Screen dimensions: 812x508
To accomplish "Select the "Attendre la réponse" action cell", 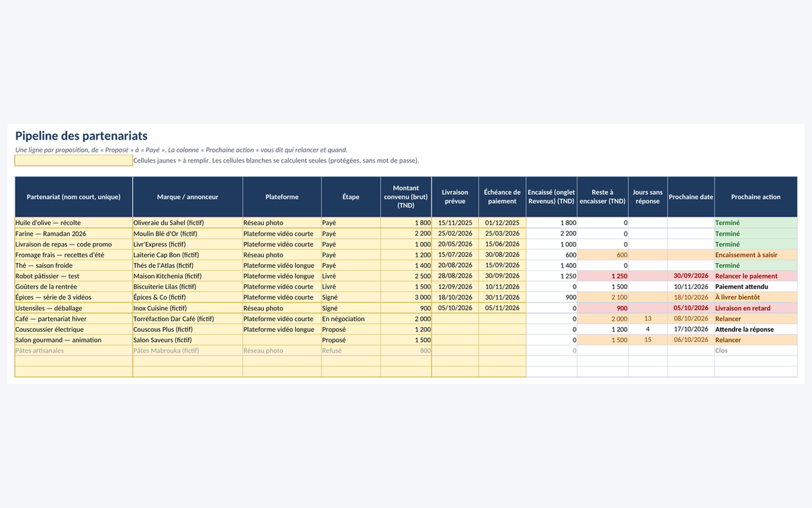I will tap(756, 329).
